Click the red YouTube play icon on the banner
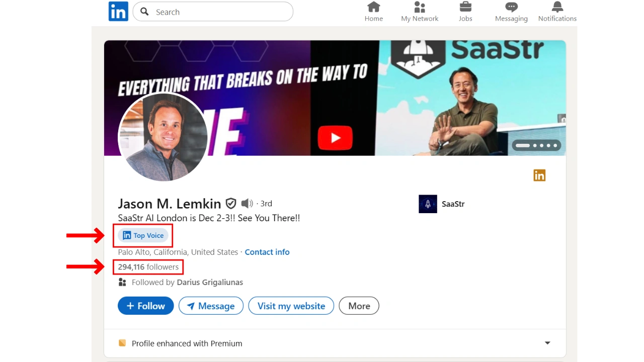This screenshot has height=362, width=644. click(335, 138)
